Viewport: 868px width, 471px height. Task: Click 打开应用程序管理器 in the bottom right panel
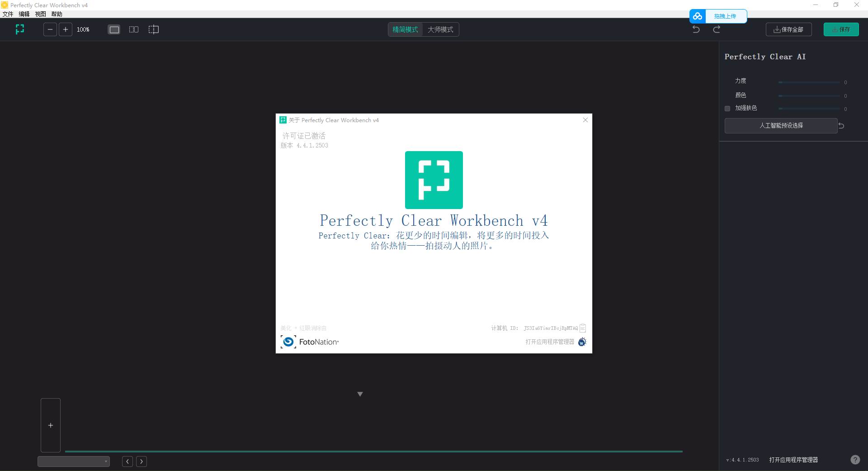[x=794, y=460]
